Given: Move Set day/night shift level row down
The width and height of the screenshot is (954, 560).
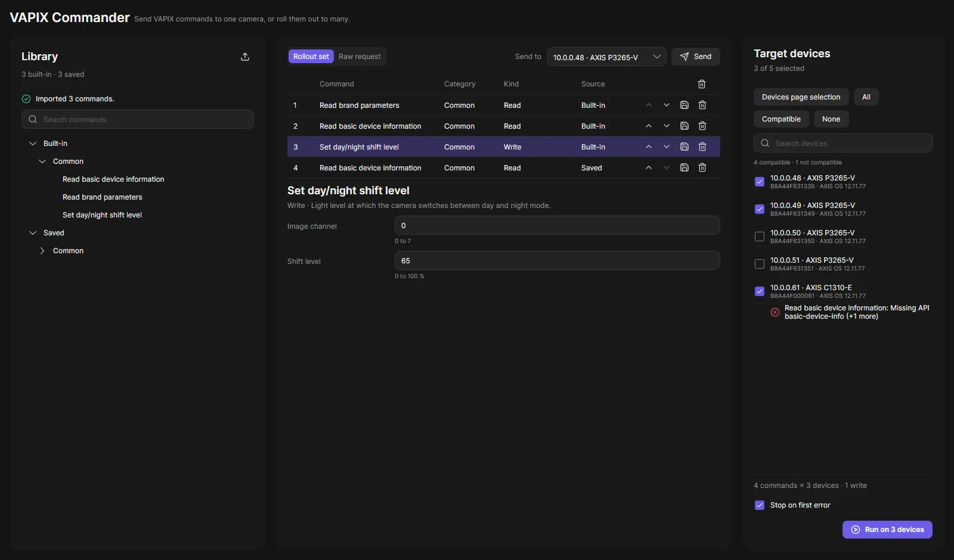Looking at the screenshot, I should tap(667, 147).
